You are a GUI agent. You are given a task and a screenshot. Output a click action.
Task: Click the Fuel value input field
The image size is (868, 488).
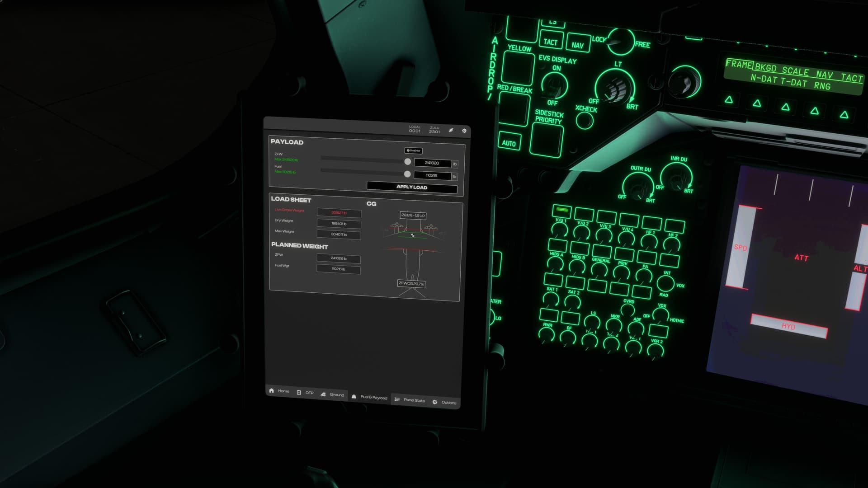pos(432,175)
